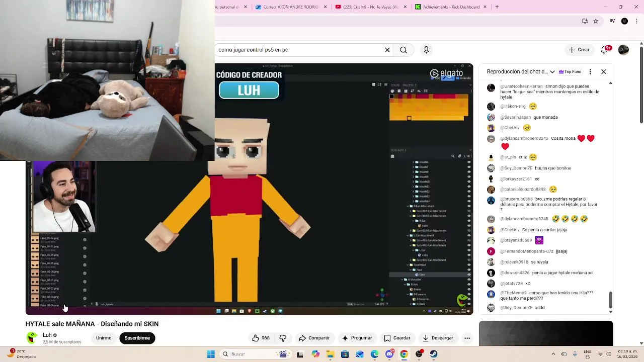Toggle visibility of L-Ear-Attachment group
Screen dimensions: 644x362
(x=469, y=235)
